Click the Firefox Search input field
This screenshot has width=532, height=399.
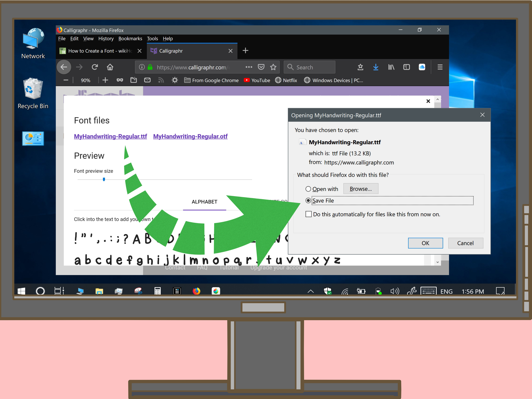[x=310, y=67]
